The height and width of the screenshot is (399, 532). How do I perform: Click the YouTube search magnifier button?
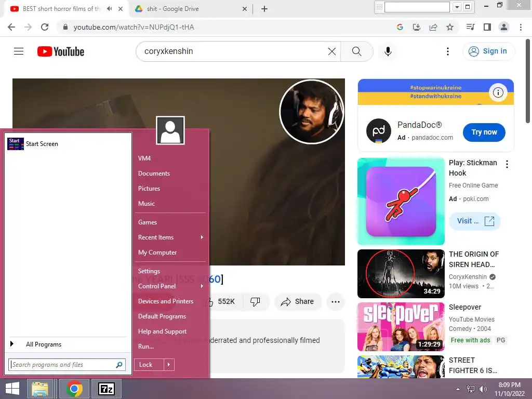tap(356, 51)
